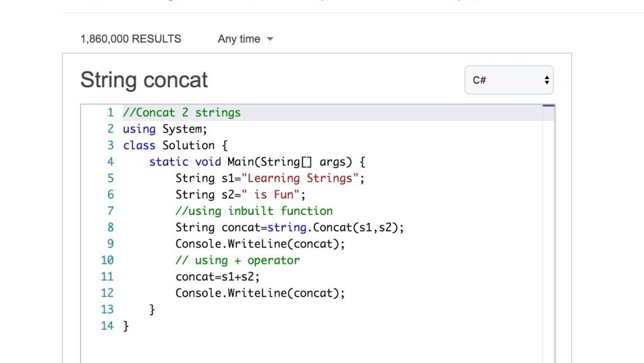Open the "Any time" filter dropdown
Image resolution: width=644 pixels, height=363 pixels.
pyautogui.click(x=245, y=39)
